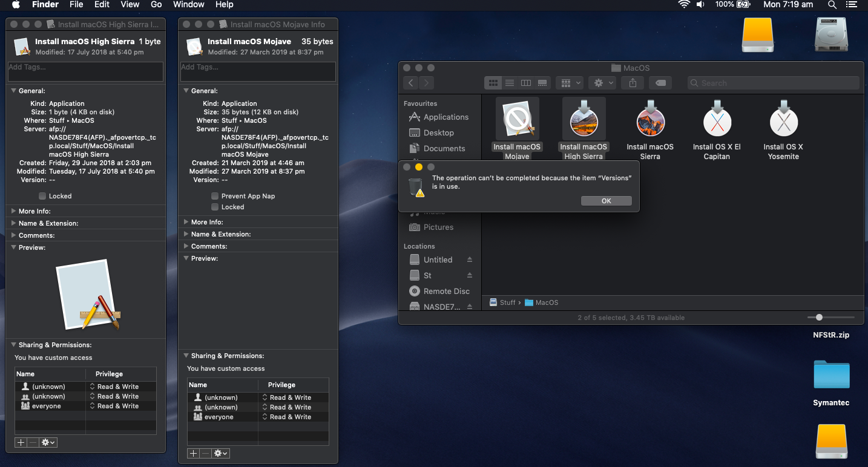Viewport: 868px width, 467px height.
Task: Open the View menu
Action: pos(130,4)
